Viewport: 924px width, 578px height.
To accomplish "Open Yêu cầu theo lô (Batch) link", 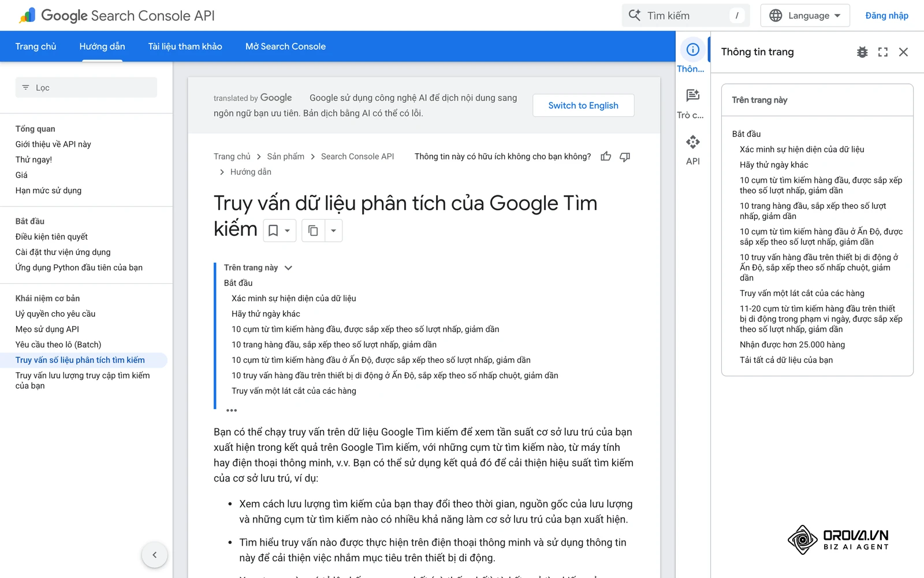I will click(58, 344).
